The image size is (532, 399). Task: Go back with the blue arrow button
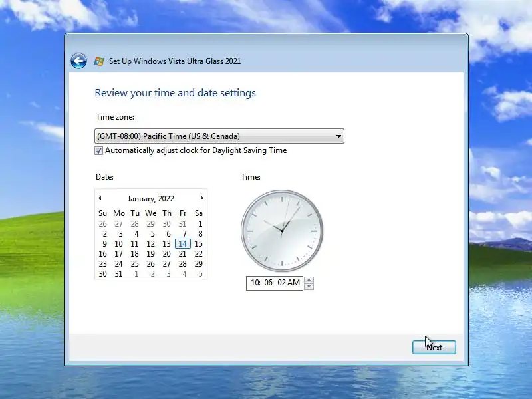click(x=78, y=61)
